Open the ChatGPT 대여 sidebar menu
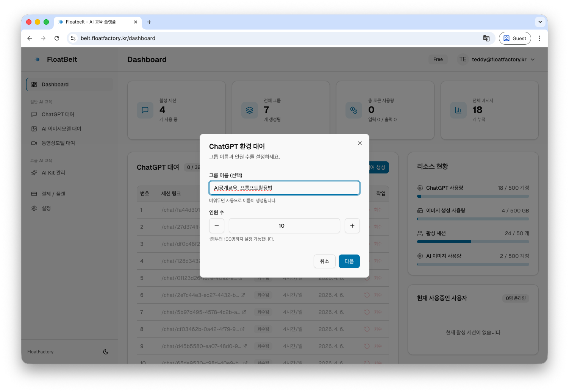 [x=58, y=114]
